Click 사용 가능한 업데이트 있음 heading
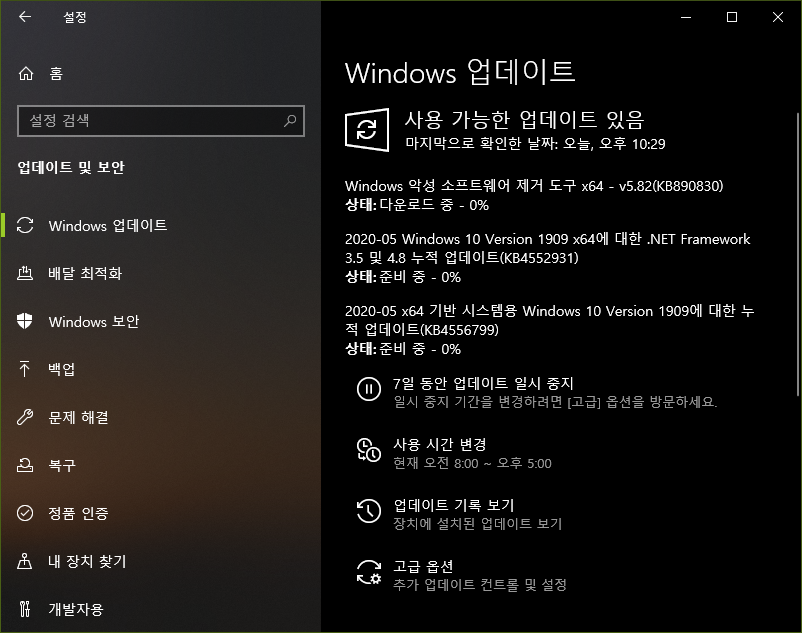The image size is (802, 633). point(524,120)
